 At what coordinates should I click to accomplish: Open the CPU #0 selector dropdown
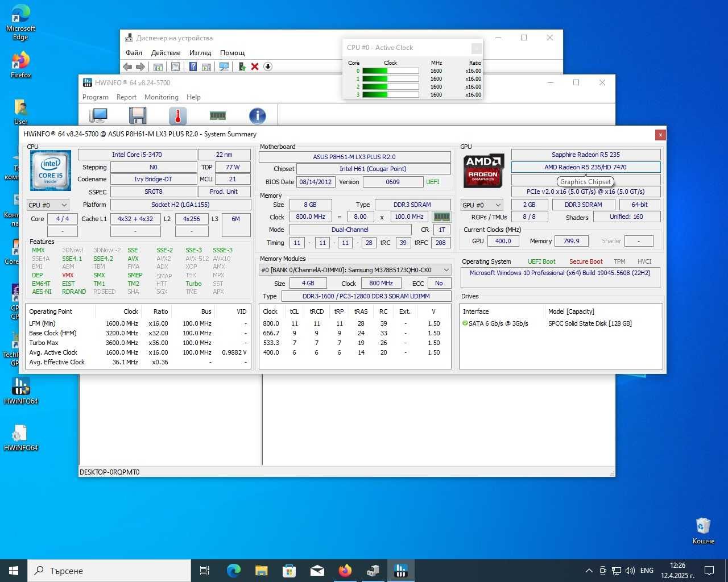click(48, 205)
